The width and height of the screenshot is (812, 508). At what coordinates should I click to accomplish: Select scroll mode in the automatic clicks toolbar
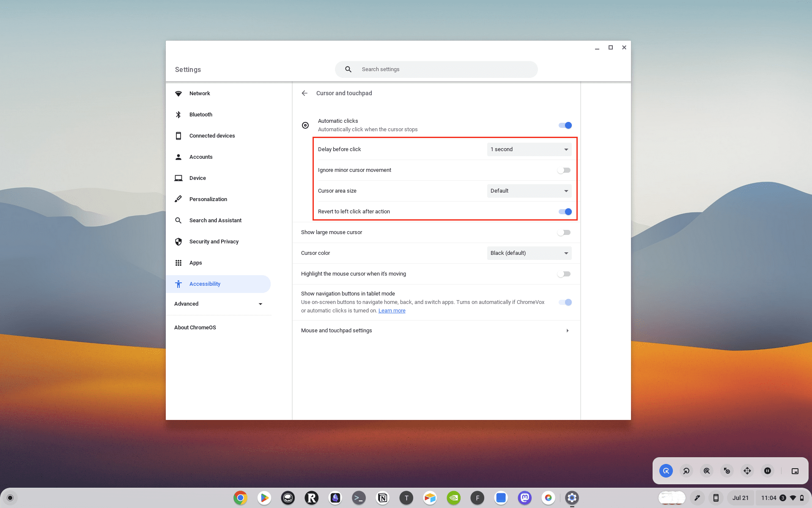(747, 470)
